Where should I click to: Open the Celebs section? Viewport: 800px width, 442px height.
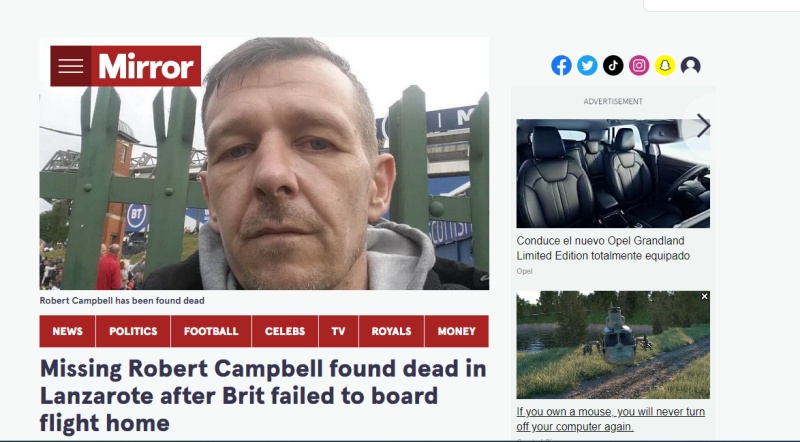tap(285, 331)
